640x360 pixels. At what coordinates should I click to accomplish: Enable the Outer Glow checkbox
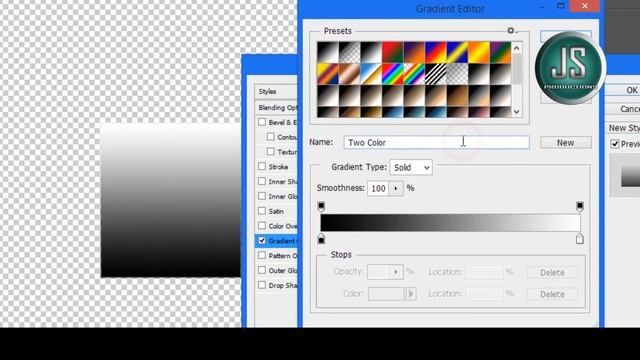point(262,270)
